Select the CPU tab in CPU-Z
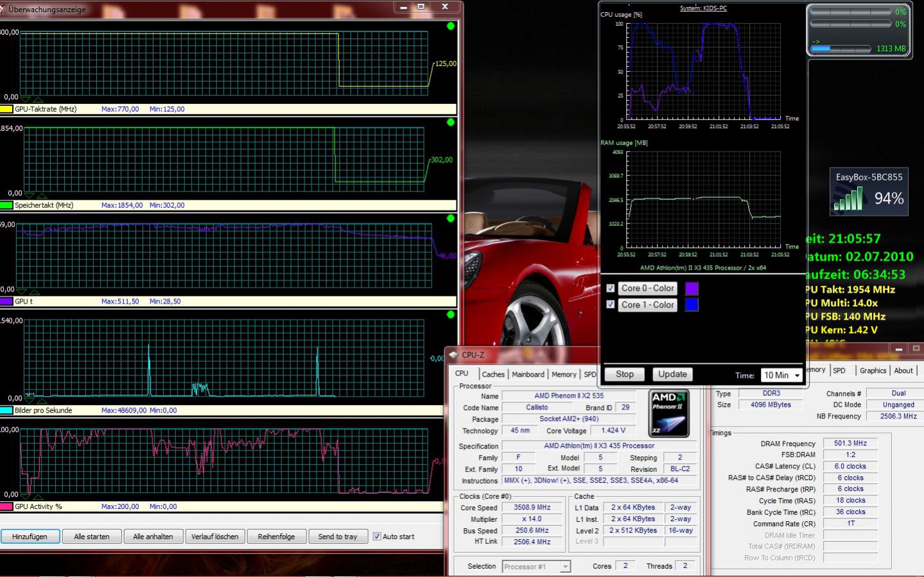924x577 pixels. click(462, 374)
